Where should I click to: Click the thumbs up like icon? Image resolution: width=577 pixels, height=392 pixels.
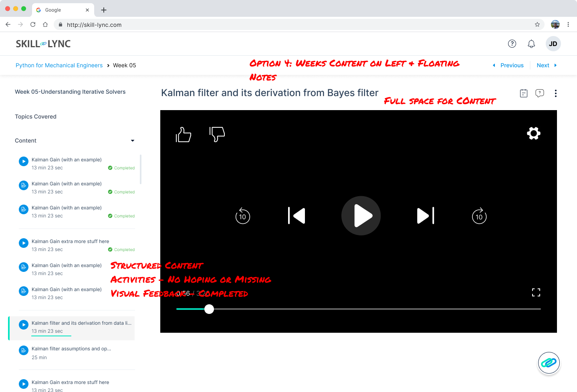(x=184, y=135)
